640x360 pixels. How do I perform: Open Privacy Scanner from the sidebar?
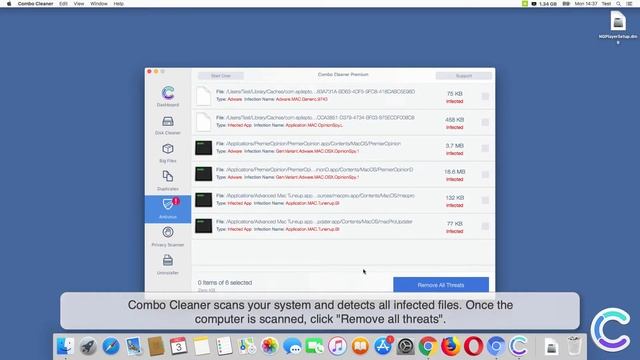point(168,237)
